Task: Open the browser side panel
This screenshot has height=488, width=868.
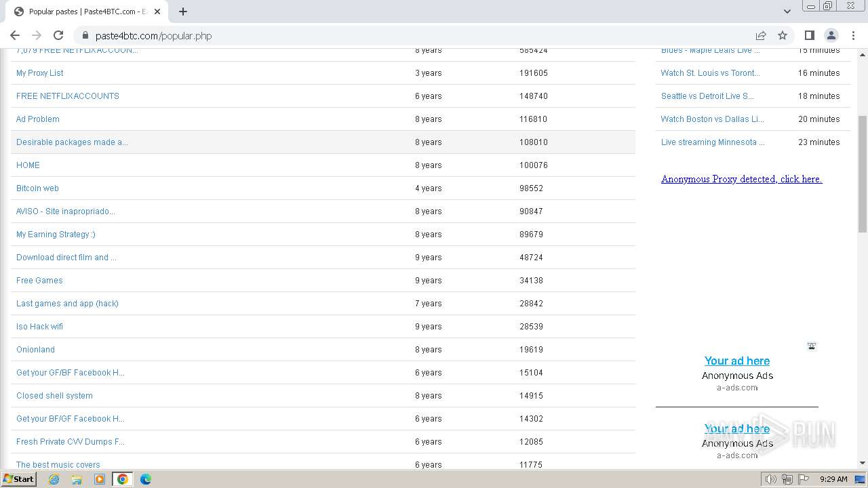Action: pyautogui.click(x=809, y=35)
